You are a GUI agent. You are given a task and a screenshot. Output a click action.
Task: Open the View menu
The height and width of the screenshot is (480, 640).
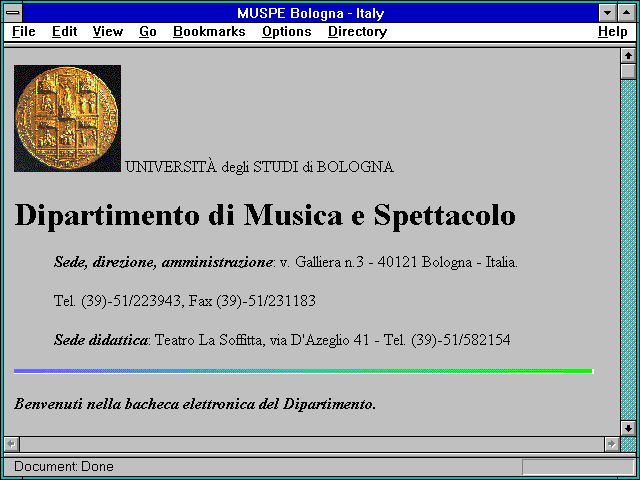[x=108, y=31]
